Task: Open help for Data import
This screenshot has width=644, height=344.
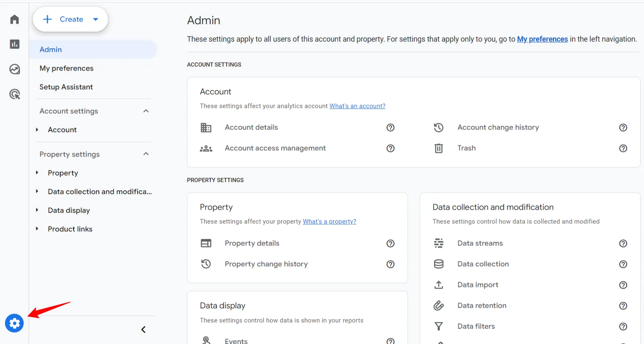Action: [x=623, y=285]
